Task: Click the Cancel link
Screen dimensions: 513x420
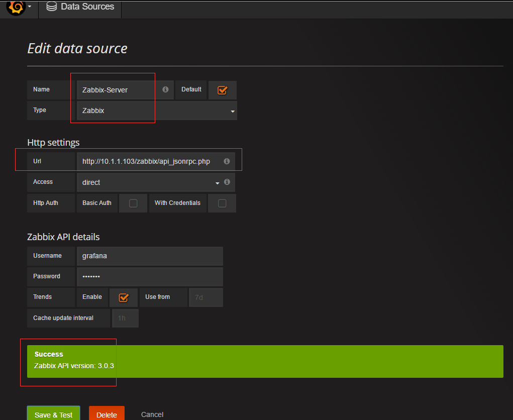Action: (152, 414)
